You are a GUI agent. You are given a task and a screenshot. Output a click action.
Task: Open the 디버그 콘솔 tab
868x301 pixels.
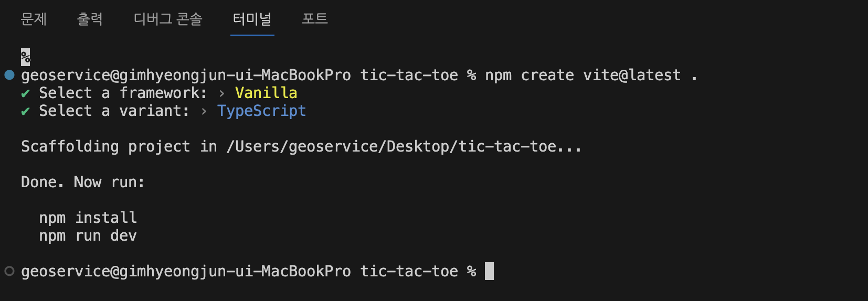[168, 19]
